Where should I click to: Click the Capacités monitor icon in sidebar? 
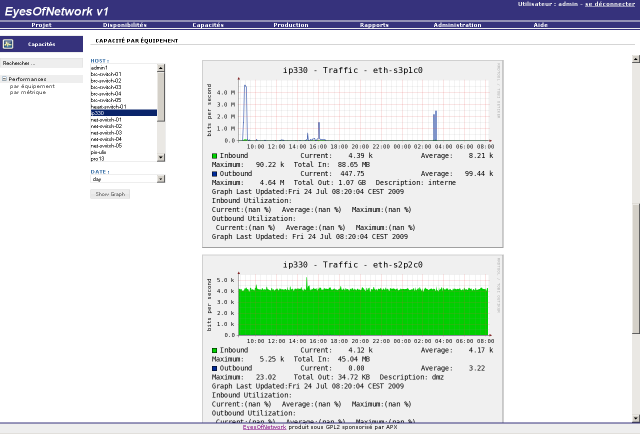pyautogui.click(x=8, y=44)
